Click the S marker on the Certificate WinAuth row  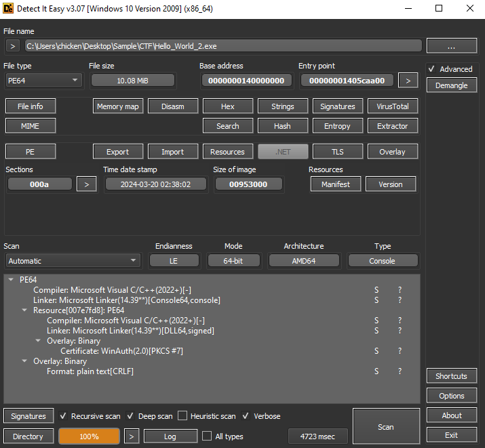376,351
